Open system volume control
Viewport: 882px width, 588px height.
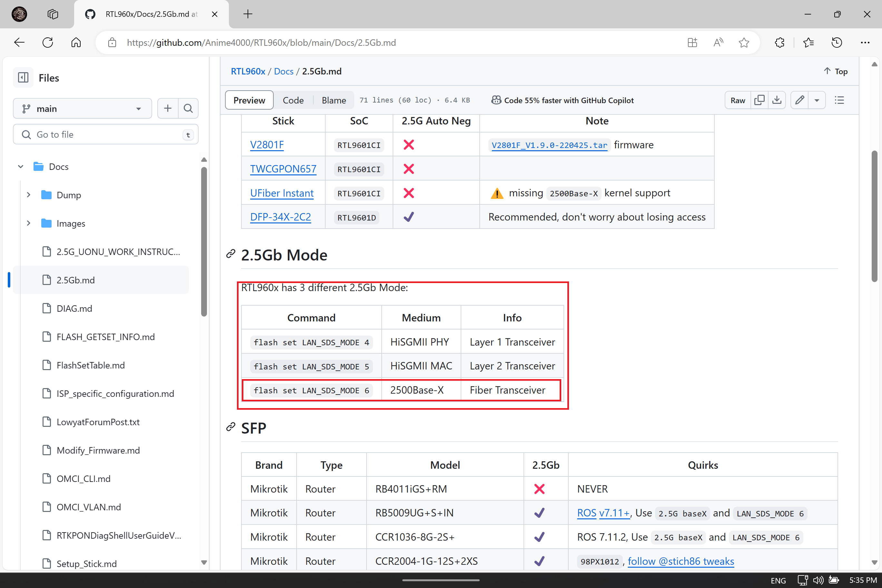point(818,580)
